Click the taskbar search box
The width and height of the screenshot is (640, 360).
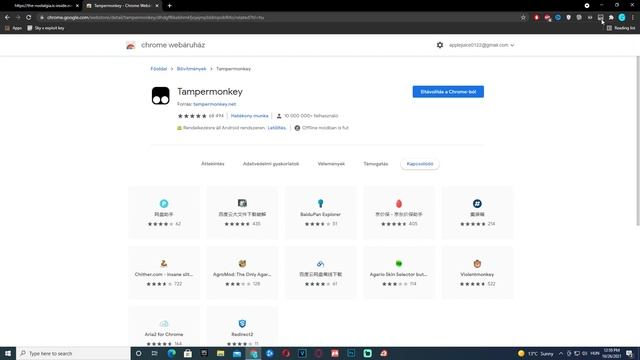pos(73,353)
